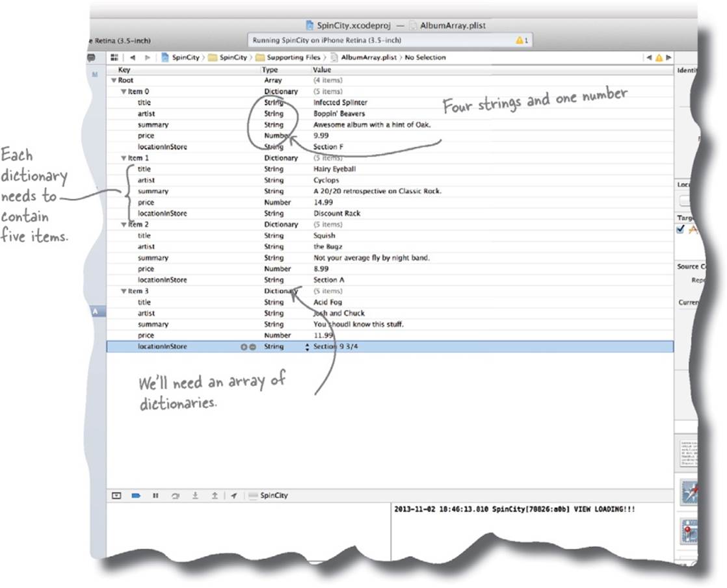Click the Key column header
This screenshot has height=588, width=727.
click(x=124, y=70)
